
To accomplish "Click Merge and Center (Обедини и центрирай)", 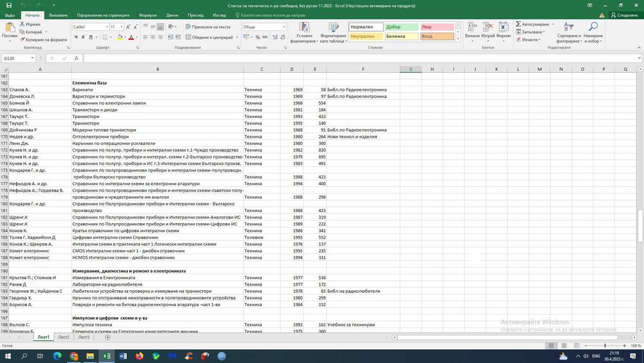I will pyautogui.click(x=209, y=37).
